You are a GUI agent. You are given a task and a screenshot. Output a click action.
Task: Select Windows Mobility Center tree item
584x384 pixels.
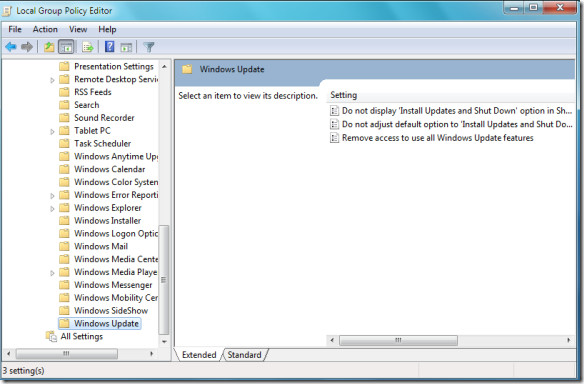116,298
